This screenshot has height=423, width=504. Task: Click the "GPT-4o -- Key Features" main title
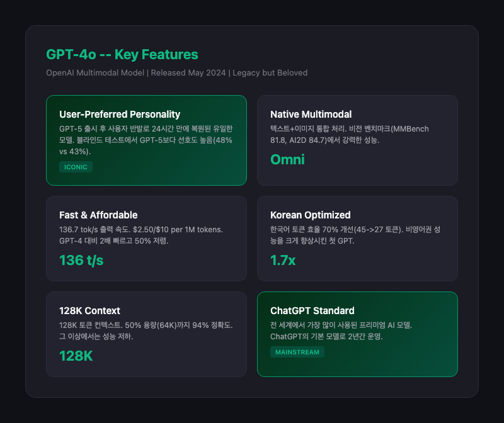coord(122,55)
